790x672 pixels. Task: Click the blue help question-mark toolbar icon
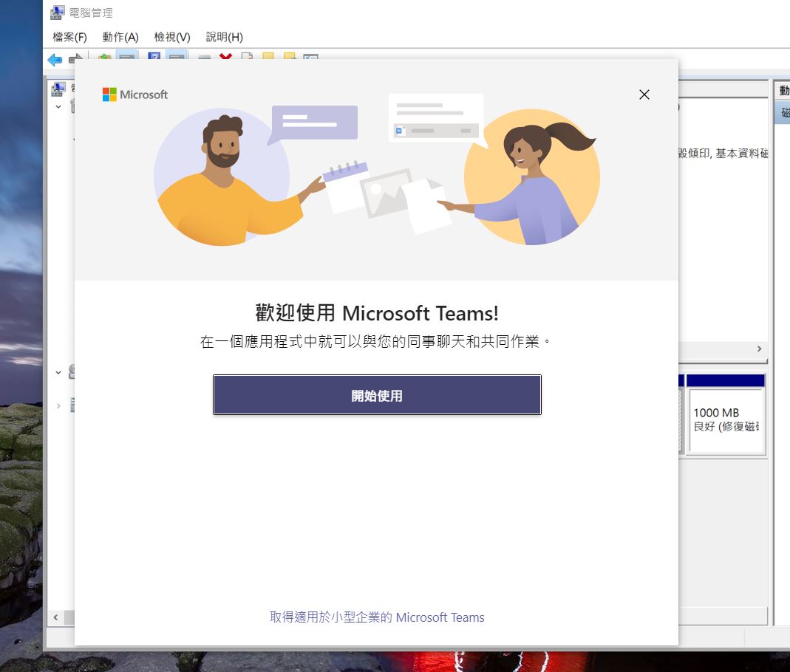[154, 55]
